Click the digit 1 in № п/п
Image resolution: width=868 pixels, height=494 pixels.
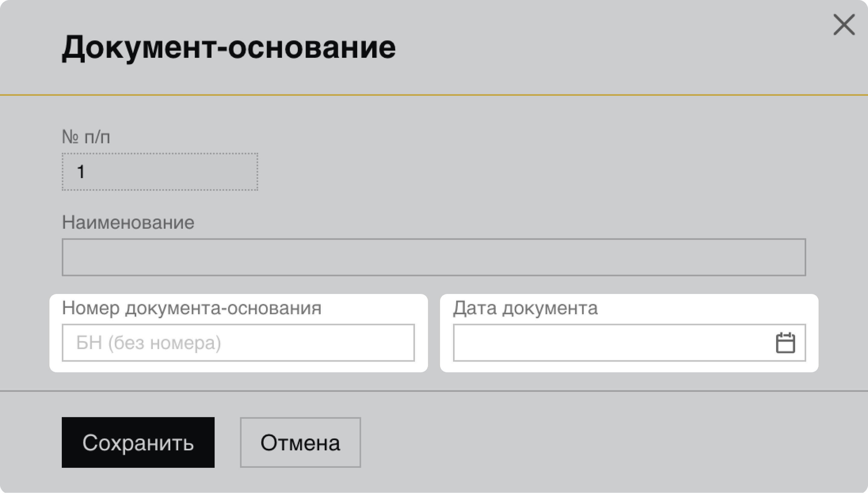click(81, 172)
